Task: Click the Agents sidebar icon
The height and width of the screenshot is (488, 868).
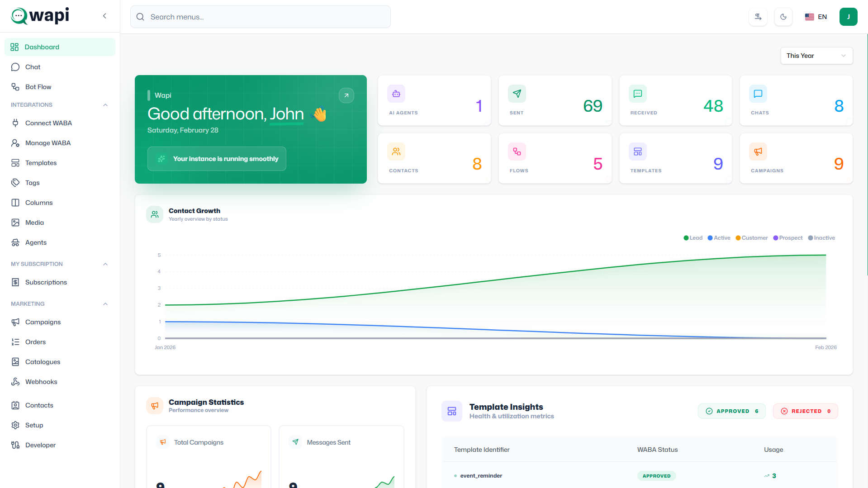Action: (15, 242)
